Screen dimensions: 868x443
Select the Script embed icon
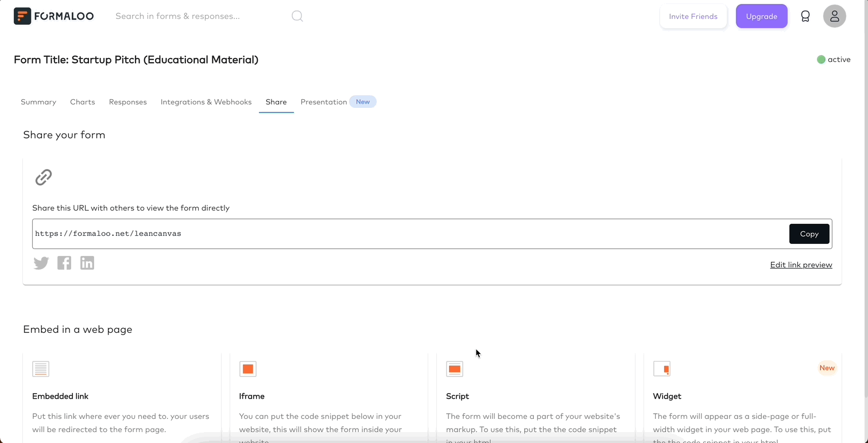(x=454, y=369)
